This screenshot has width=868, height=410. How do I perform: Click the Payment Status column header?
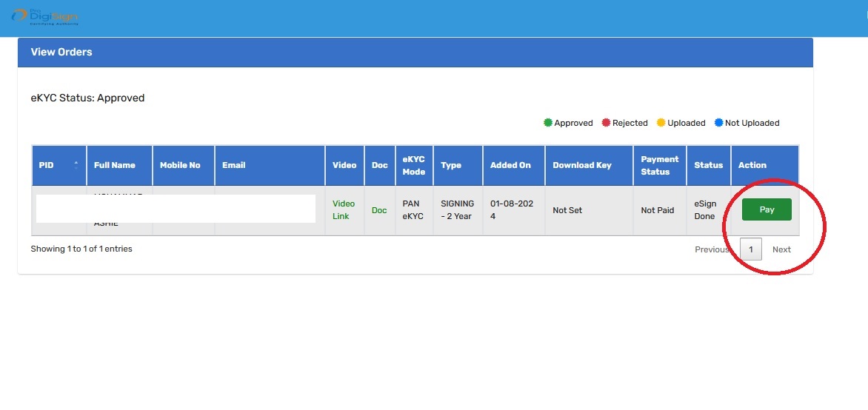[x=659, y=165]
